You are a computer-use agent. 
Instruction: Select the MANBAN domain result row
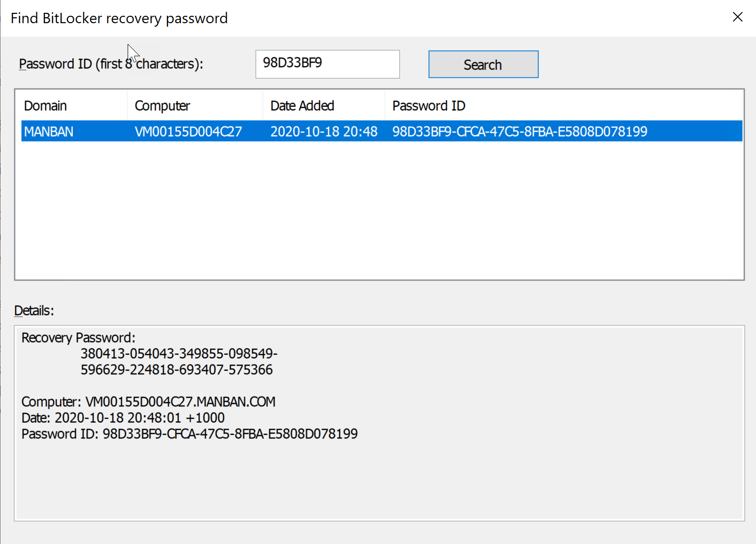click(49, 132)
